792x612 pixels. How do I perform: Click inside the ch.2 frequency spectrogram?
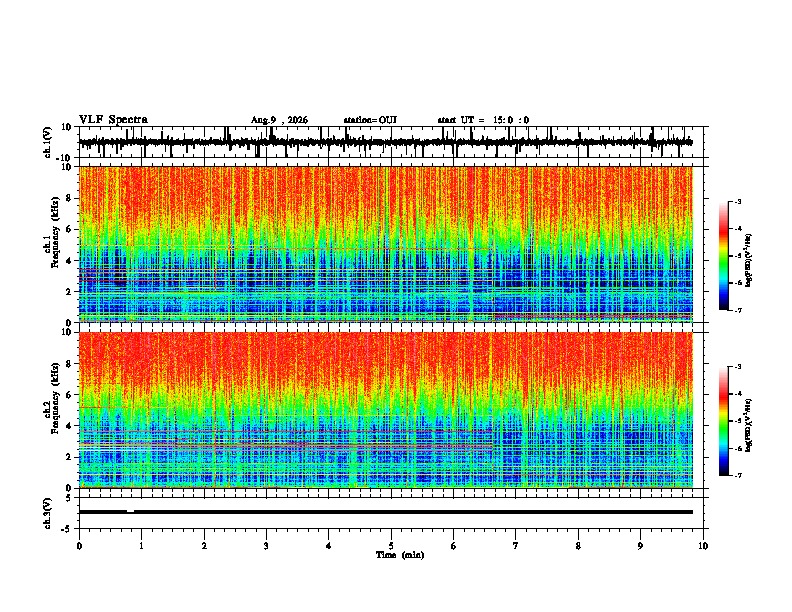(x=386, y=410)
